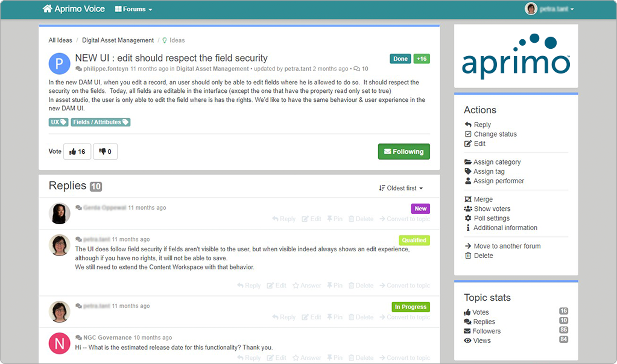617x364 pixels.
Task: Select Move to another forum
Action: (503, 246)
